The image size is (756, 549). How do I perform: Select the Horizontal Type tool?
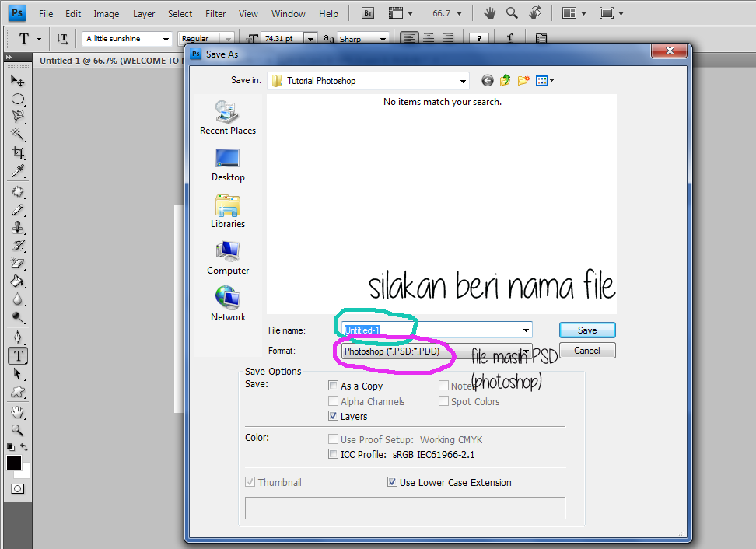click(17, 355)
